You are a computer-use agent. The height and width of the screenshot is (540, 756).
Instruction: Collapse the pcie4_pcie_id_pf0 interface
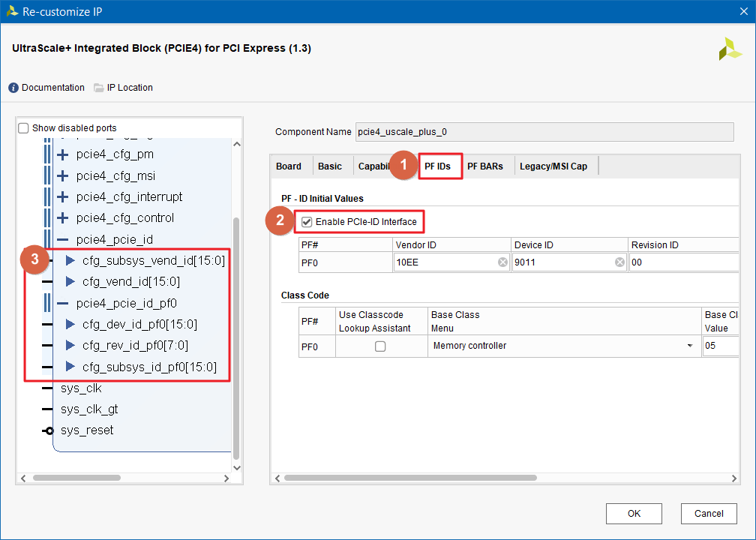(x=62, y=303)
